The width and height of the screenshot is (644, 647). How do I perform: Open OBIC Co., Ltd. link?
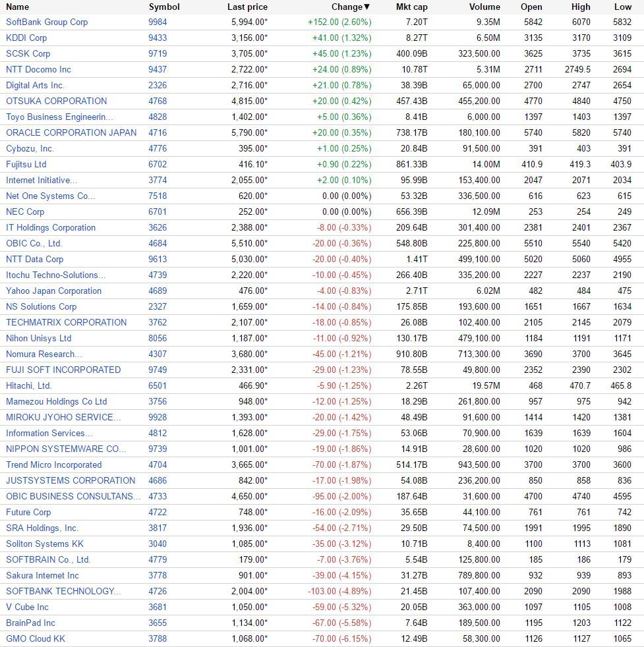(34, 244)
